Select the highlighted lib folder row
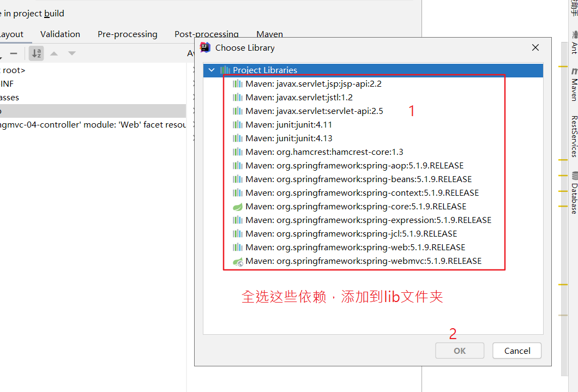 coord(93,111)
